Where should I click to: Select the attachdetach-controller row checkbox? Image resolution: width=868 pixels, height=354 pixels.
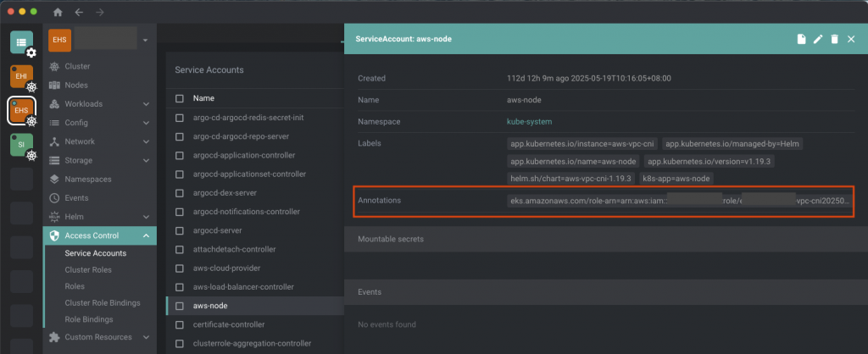[x=179, y=249]
